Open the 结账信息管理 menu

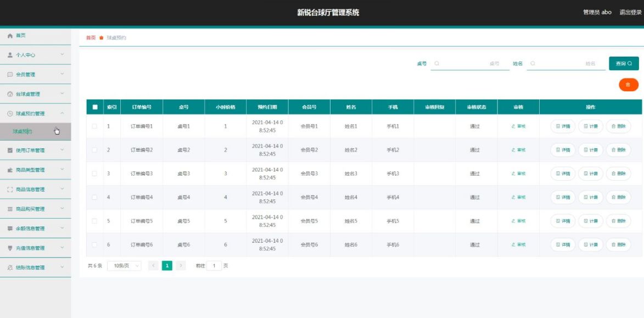tap(35, 267)
